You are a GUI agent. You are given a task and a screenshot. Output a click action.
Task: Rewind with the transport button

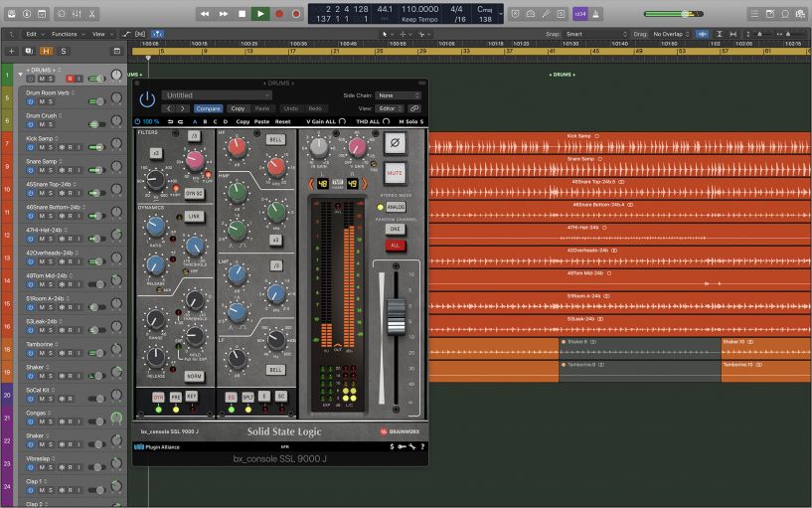205,14
